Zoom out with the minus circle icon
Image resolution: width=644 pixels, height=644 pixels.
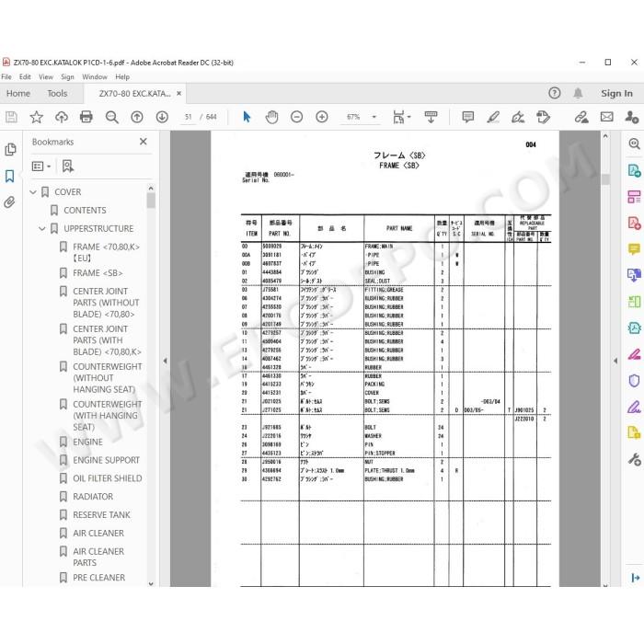(x=296, y=117)
